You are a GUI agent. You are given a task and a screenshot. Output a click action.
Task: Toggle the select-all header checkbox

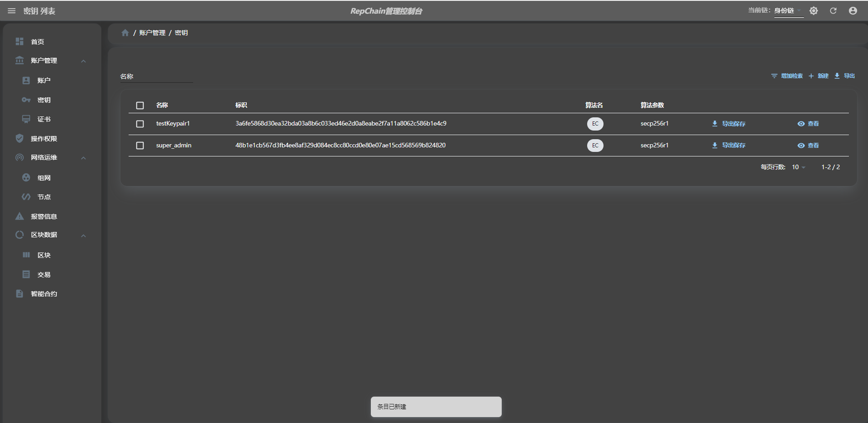click(140, 106)
